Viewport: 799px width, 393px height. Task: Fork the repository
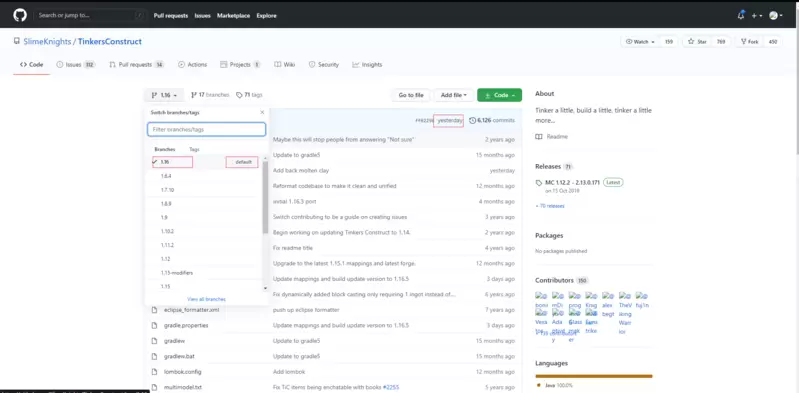749,42
